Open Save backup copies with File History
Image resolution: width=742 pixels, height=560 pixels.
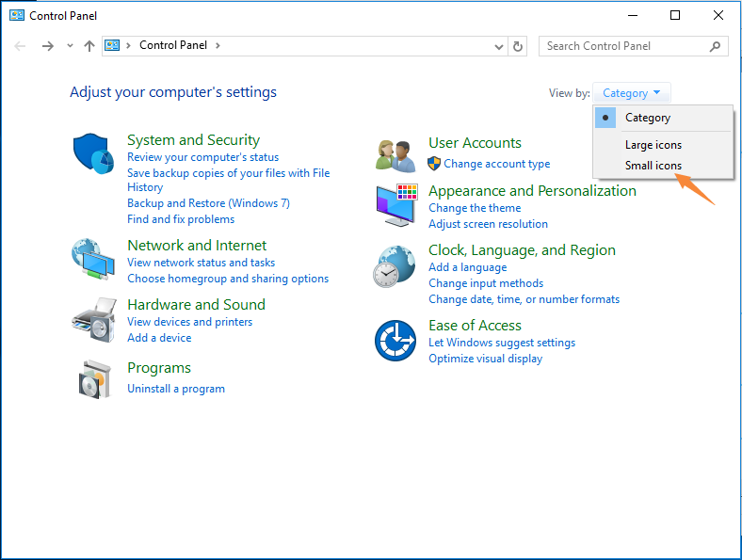tap(229, 180)
